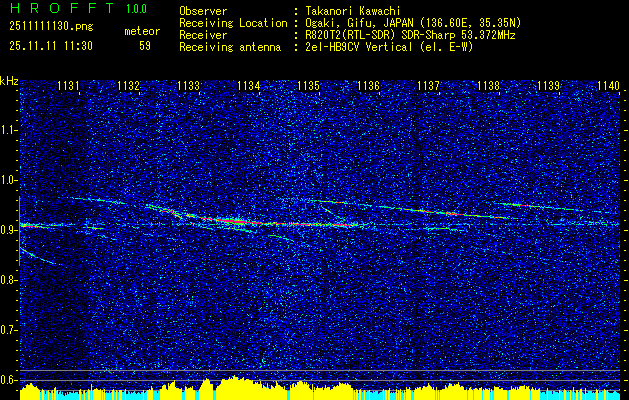
Task: Select the date stamp 25.11.11 11:30
Action: [x=51, y=46]
